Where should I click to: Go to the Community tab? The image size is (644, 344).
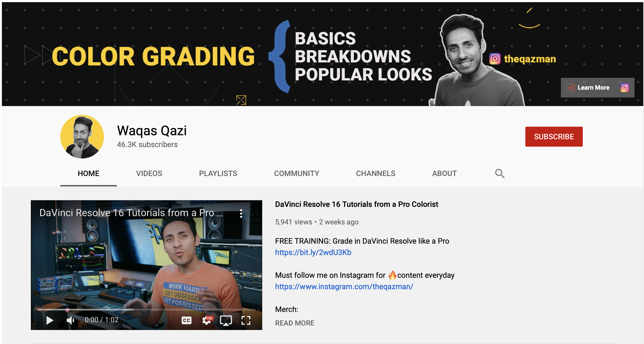pos(297,173)
